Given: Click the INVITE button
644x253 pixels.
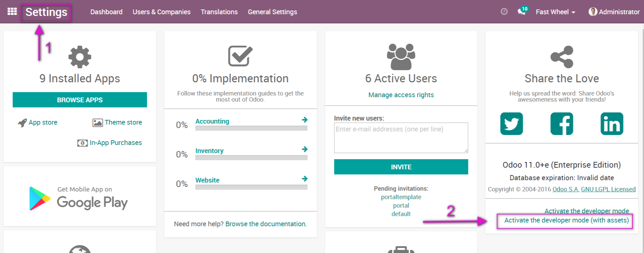Looking at the screenshot, I should coord(401,167).
